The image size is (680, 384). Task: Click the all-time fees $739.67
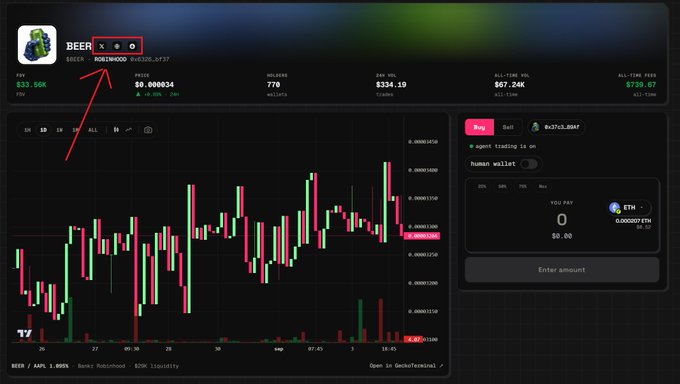pyautogui.click(x=641, y=85)
